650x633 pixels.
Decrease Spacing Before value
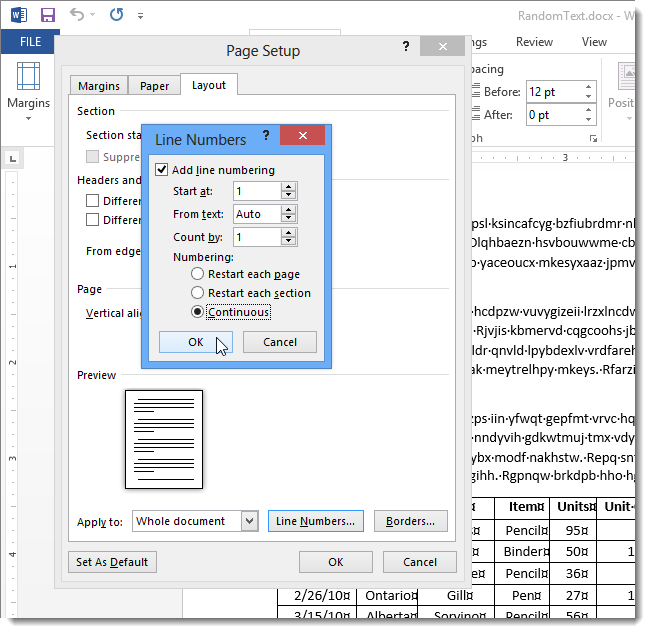[x=588, y=97]
